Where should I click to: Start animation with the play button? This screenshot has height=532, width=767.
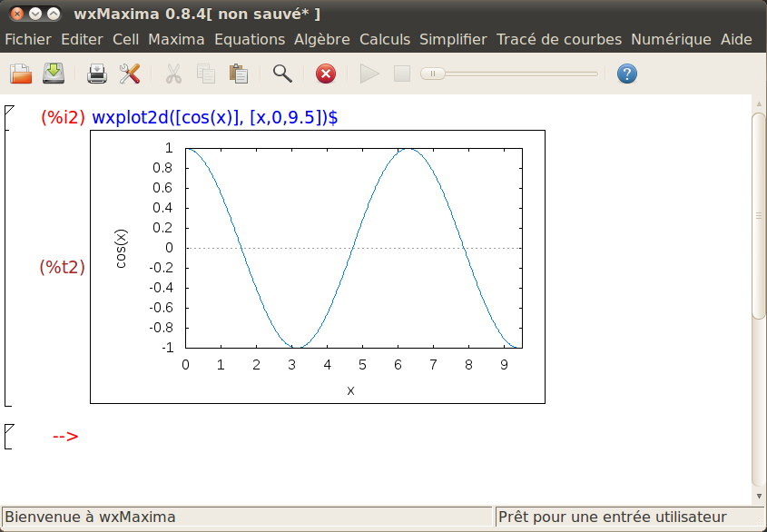[369, 74]
